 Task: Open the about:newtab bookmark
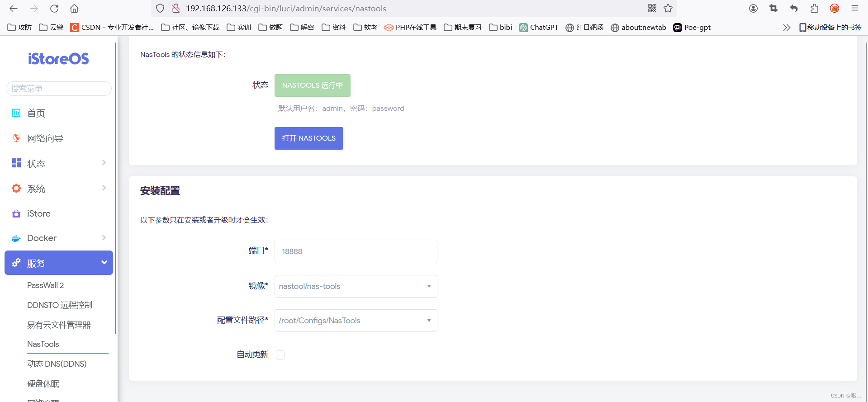(638, 28)
